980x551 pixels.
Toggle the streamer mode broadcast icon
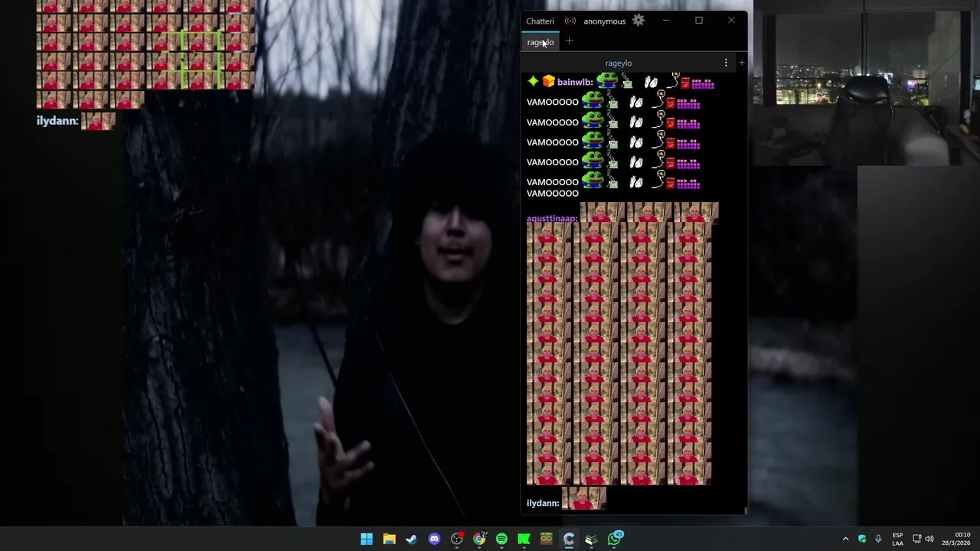click(570, 21)
